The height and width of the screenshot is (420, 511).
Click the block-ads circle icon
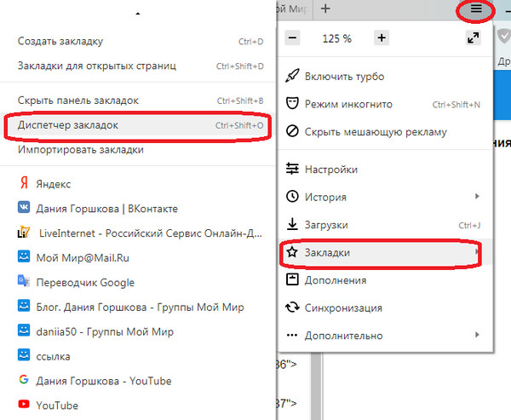[x=292, y=131]
